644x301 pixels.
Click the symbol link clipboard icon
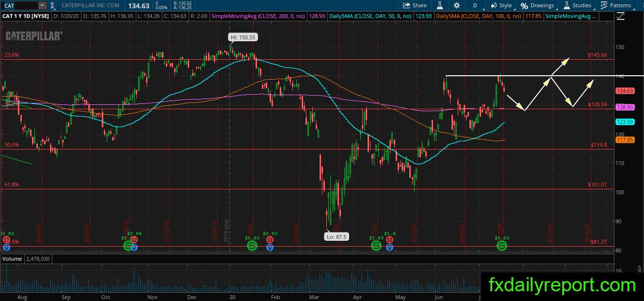[x=52, y=5]
